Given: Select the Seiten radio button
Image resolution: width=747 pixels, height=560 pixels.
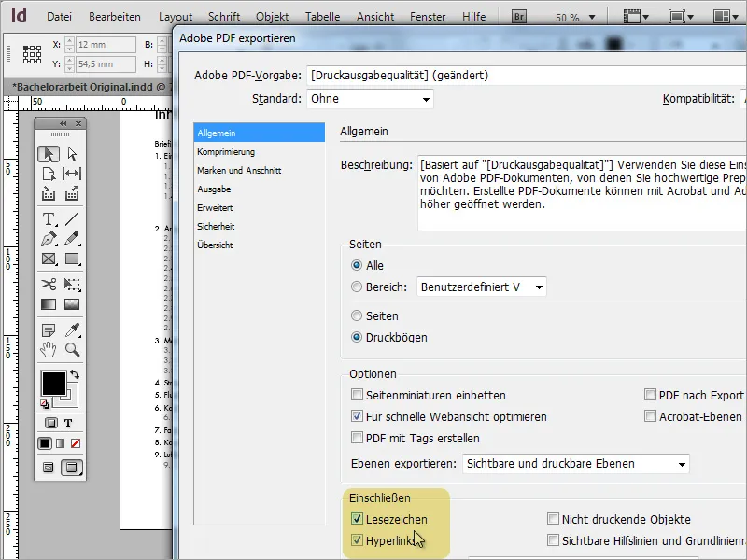Looking at the screenshot, I should tap(357, 315).
